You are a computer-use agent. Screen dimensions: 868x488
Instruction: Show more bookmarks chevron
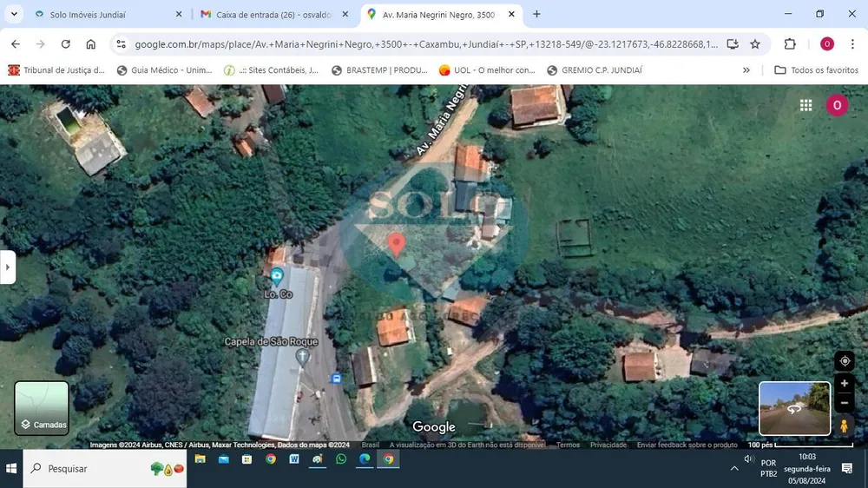[746, 70]
